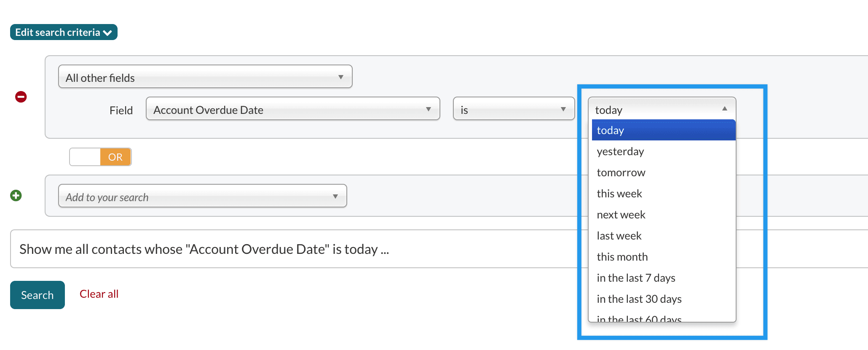Select 'yesterday' from the date options
The image size is (868, 350).
[663, 151]
